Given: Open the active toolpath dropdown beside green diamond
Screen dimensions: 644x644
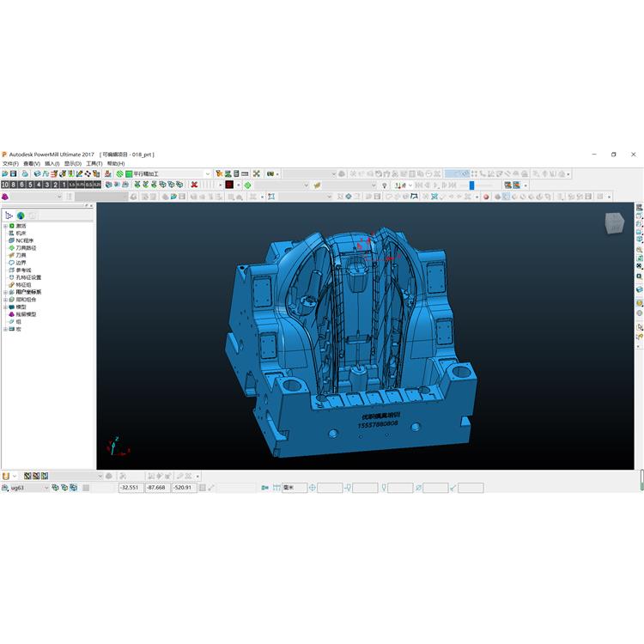Looking at the screenshot, I should point(306,185).
